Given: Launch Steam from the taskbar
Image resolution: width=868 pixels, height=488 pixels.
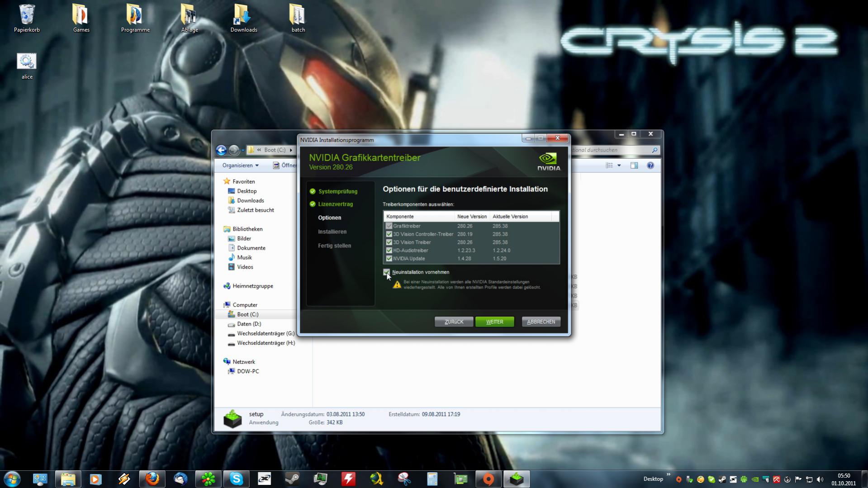Looking at the screenshot, I should pos(292,479).
